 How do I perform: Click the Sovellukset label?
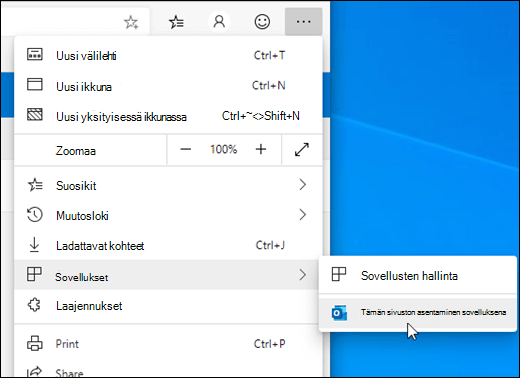click(82, 277)
